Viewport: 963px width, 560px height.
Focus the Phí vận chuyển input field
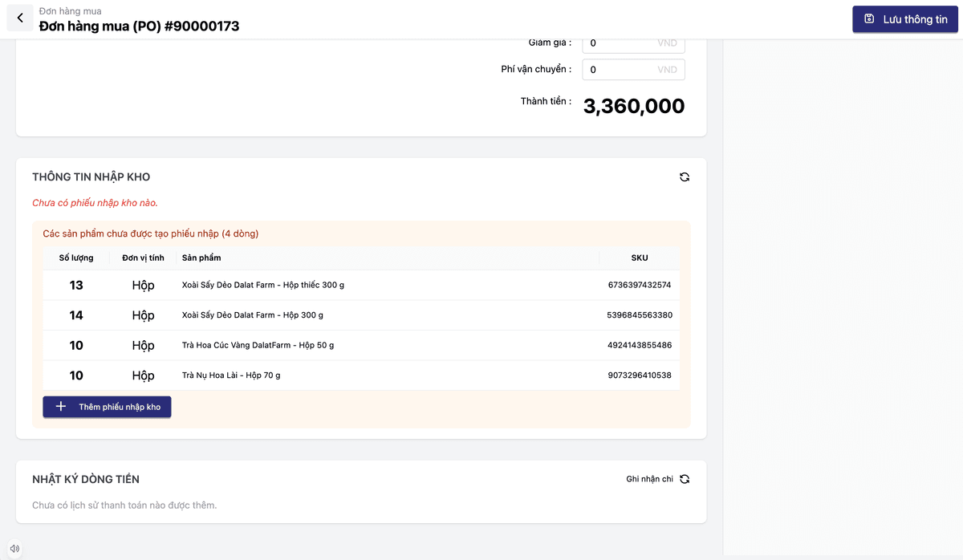622,70
